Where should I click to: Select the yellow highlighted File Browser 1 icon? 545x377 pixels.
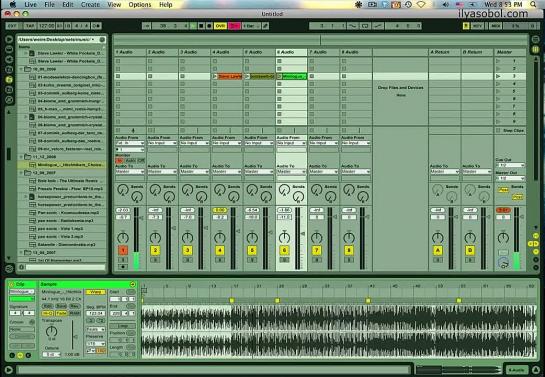9,80
